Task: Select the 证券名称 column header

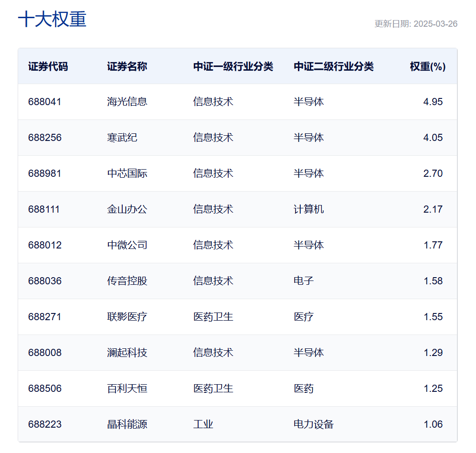Action: pos(127,66)
